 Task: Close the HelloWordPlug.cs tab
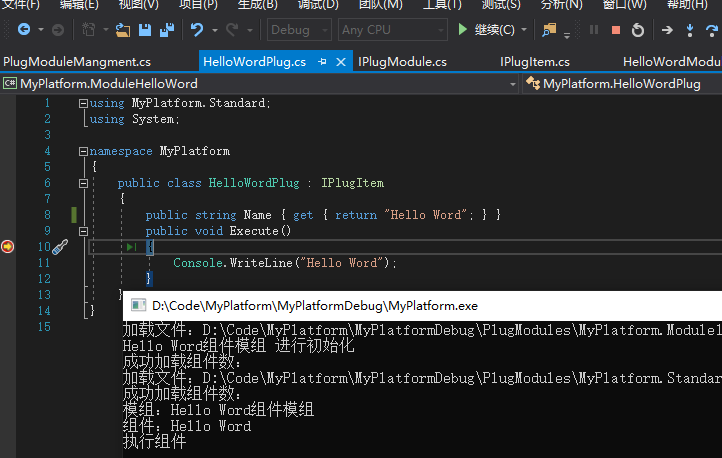point(341,62)
